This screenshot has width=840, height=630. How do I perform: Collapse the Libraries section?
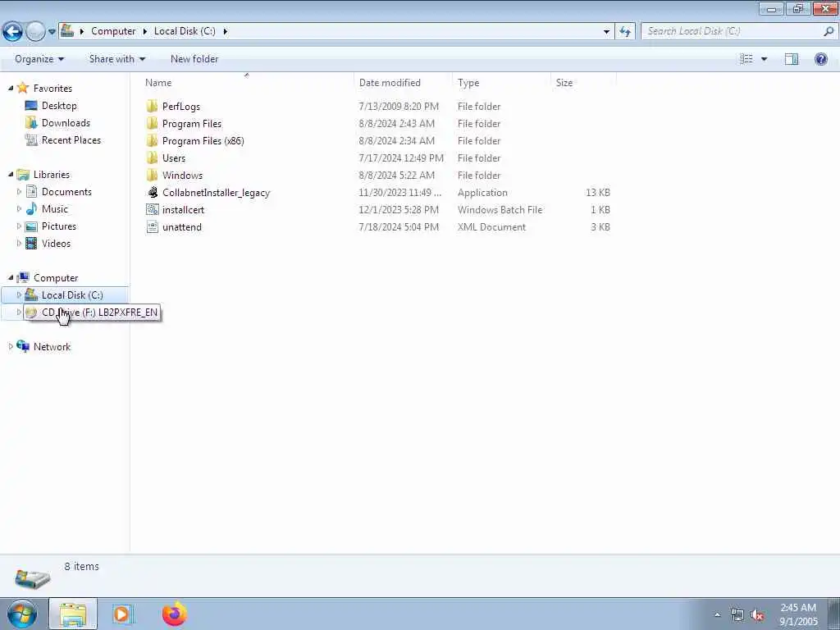pos(11,174)
